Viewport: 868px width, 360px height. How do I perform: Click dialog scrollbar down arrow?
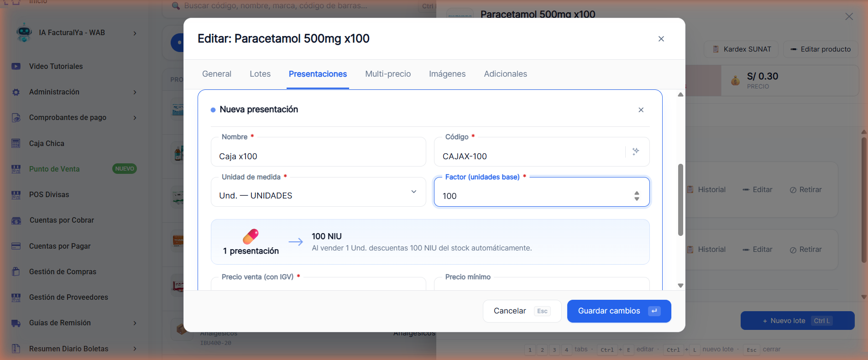coord(680,286)
